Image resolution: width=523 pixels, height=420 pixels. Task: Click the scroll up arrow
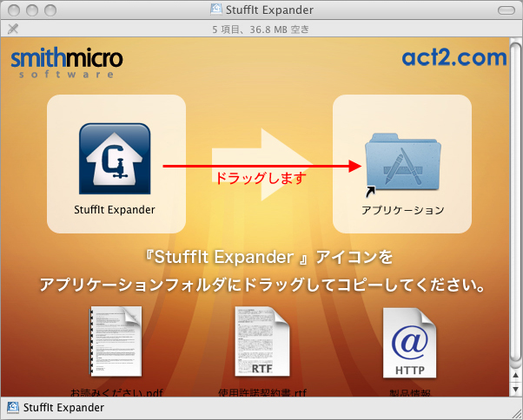coord(516,376)
